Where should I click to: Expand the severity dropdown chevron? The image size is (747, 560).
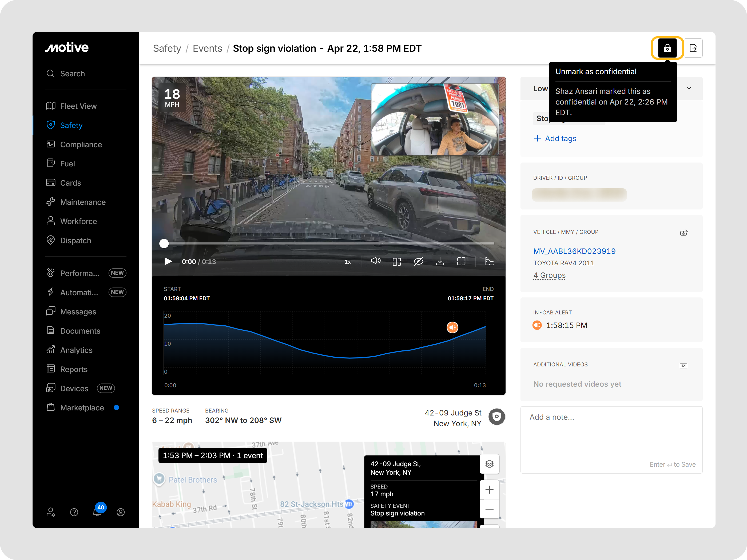pyautogui.click(x=689, y=88)
